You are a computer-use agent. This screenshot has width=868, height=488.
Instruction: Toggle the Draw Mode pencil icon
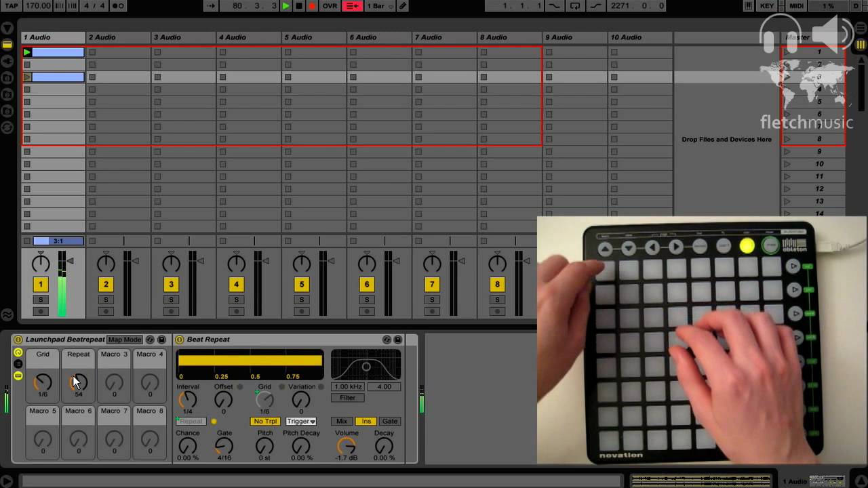coord(403,6)
